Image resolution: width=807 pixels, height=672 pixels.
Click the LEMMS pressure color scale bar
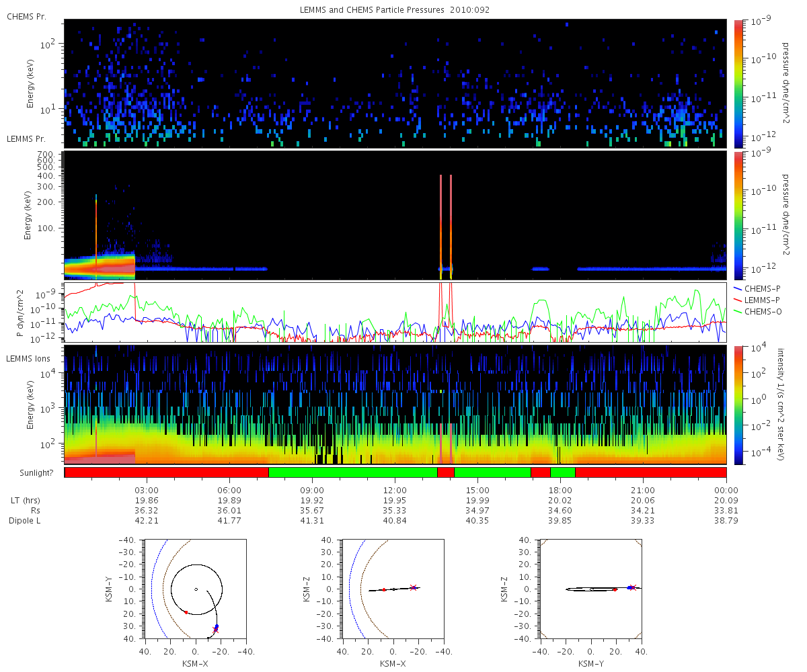coord(738,215)
